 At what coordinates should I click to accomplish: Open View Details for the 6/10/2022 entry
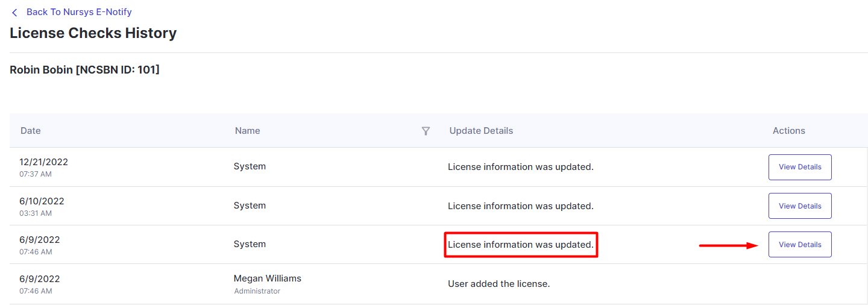(799, 206)
